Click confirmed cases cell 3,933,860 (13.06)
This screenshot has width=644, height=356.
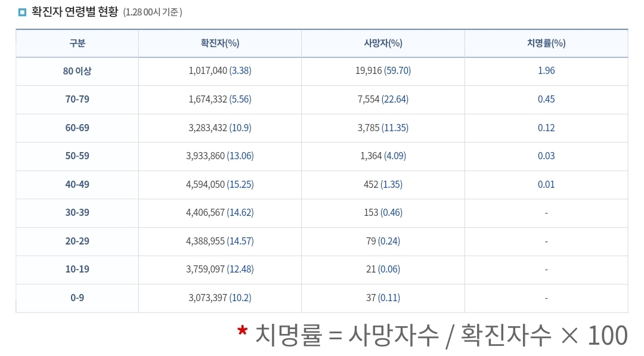pos(219,156)
